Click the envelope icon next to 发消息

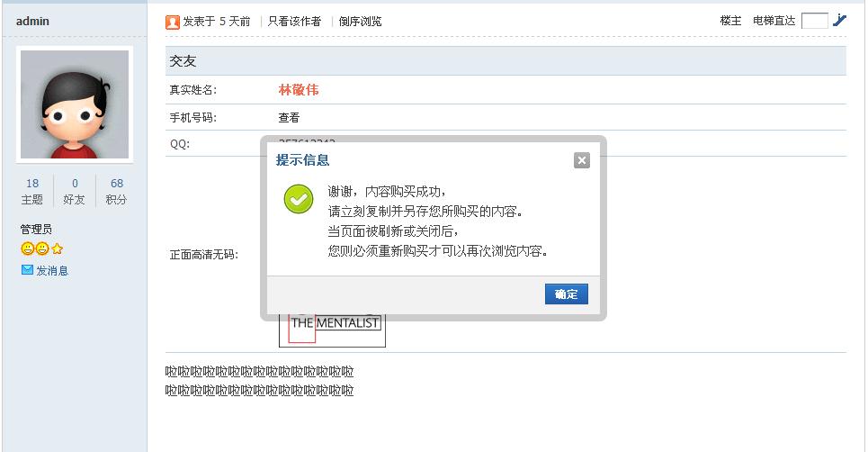27,270
